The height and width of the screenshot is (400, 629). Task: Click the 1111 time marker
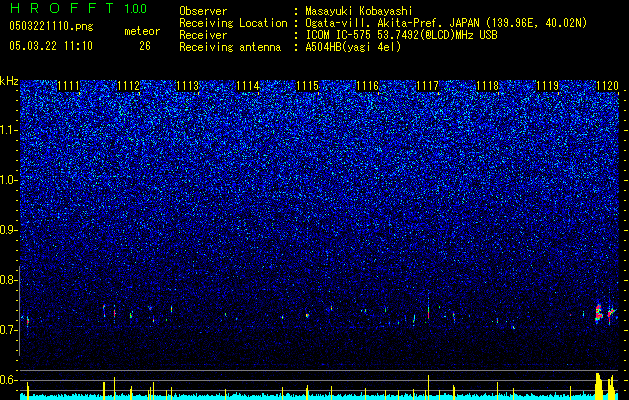(69, 86)
